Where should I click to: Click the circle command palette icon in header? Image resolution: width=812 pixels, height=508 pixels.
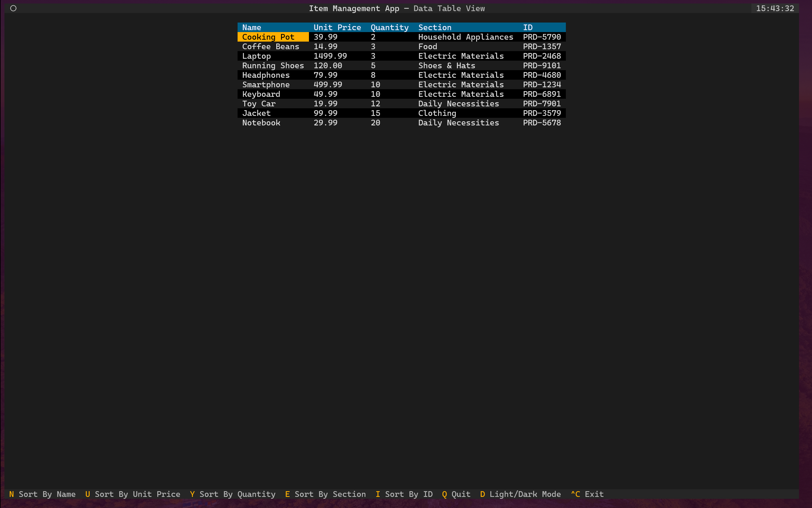13,8
